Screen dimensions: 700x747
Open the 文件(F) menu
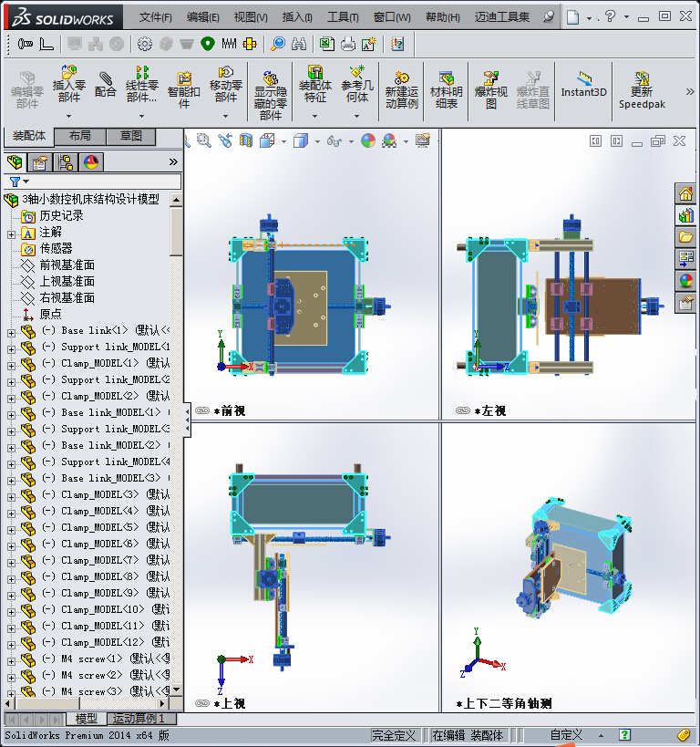[155, 17]
